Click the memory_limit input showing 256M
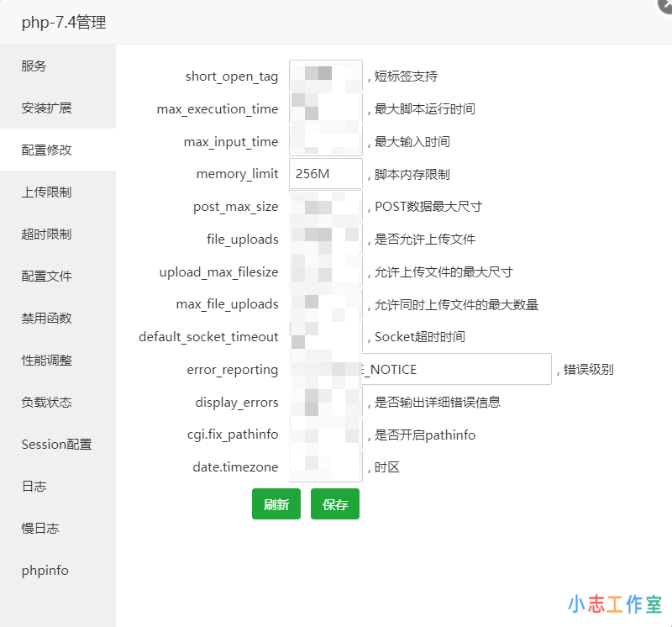Image resolution: width=672 pixels, height=627 pixels. (325, 173)
